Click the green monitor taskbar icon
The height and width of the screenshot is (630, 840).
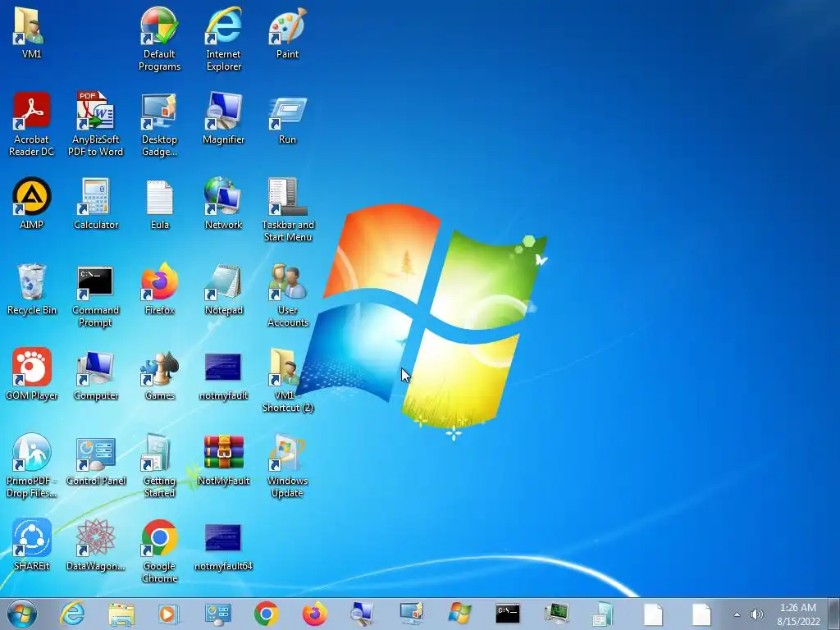pyautogui.click(x=557, y=614)
